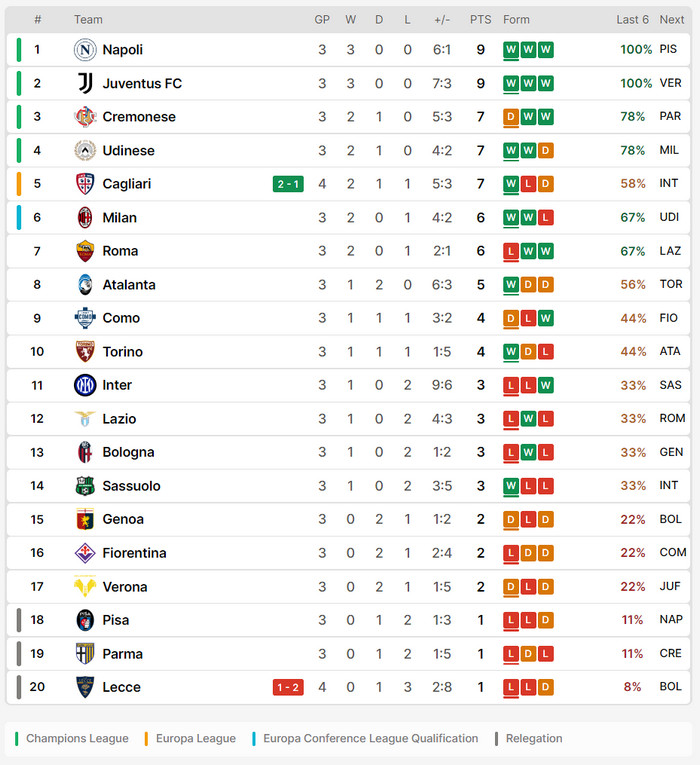
Task: Click the Napoli club crest icon
Action: [85, 50]
